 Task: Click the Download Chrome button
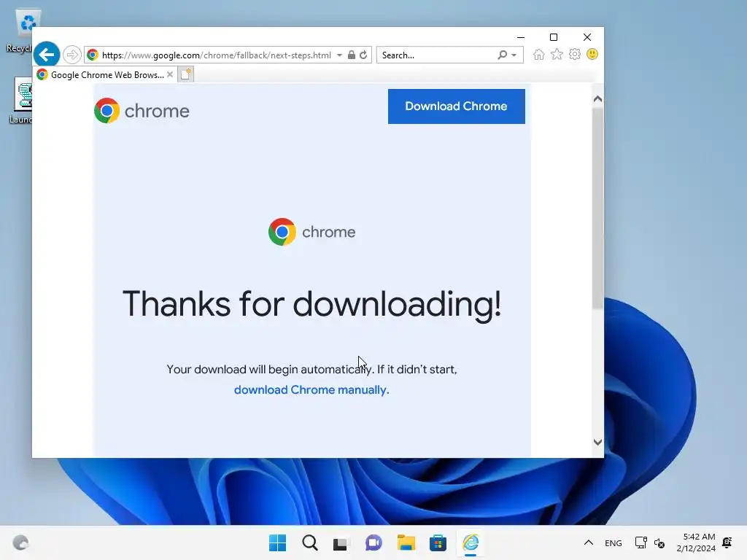457,106
